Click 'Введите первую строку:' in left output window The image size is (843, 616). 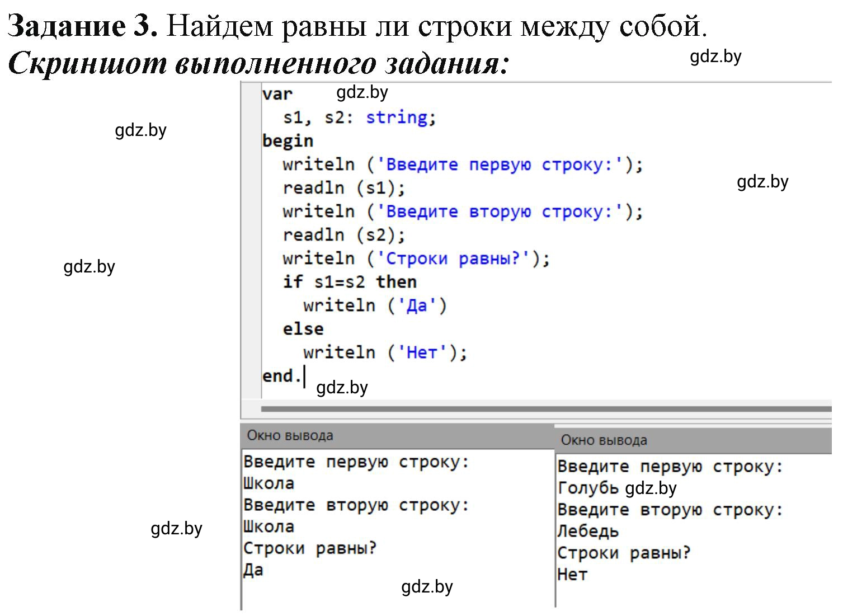(x=356, y=462)
